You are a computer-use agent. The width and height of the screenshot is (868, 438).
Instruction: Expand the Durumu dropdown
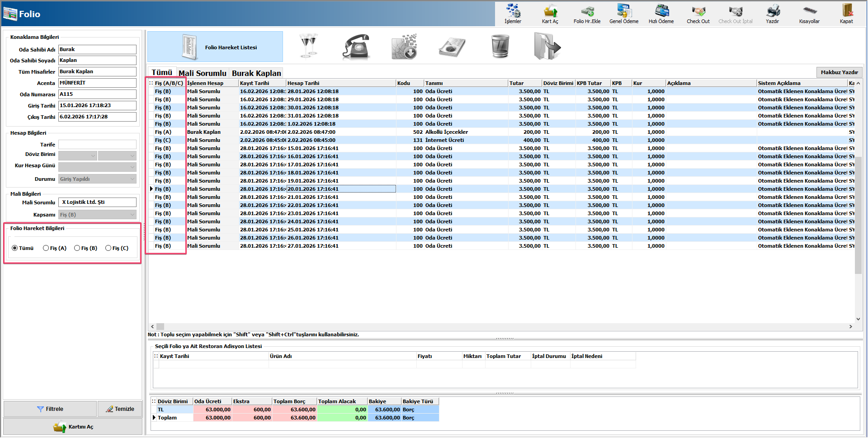[132, 179]
